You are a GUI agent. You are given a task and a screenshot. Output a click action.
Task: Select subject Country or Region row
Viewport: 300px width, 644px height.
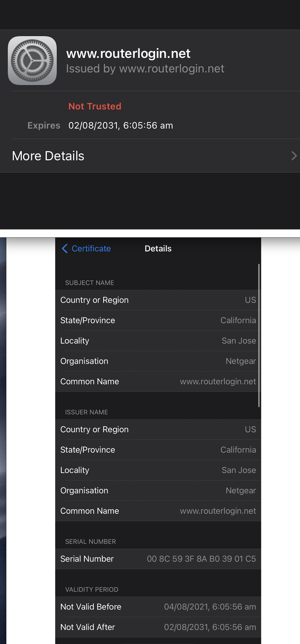click(x=158, y=300)
